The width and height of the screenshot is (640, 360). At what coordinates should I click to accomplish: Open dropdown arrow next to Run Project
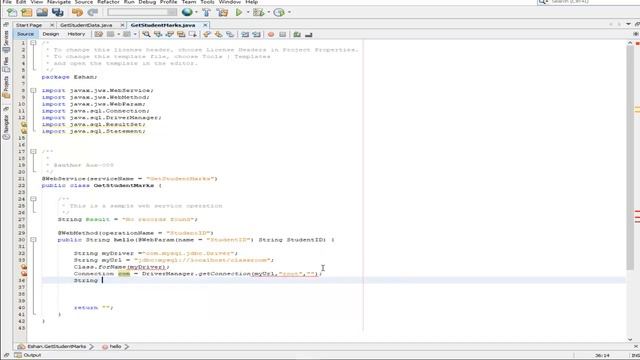248,12
